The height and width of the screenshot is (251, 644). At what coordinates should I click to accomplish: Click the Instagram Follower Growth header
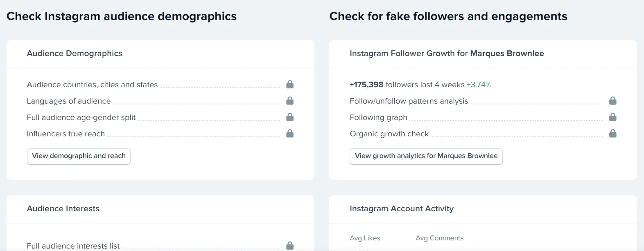coord(446,54)
